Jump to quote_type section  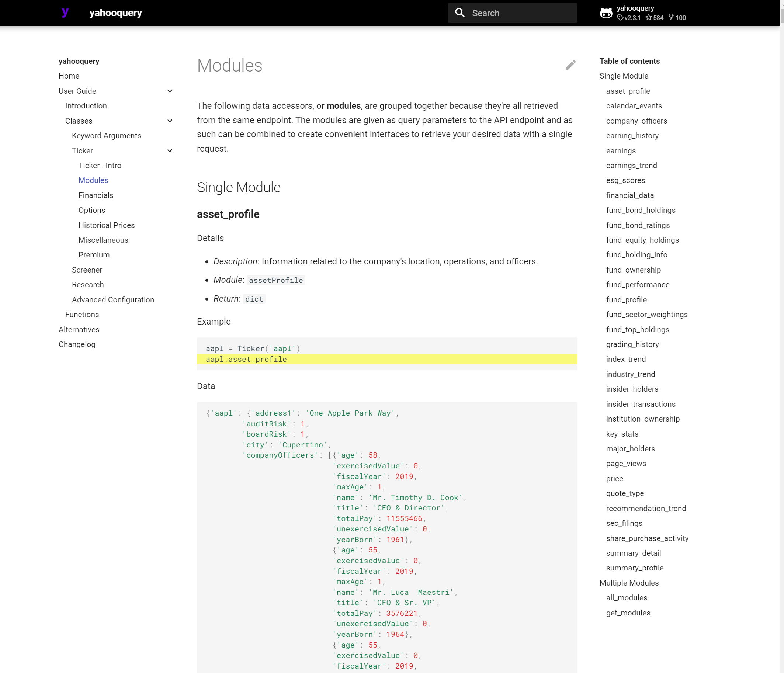[x=625, y=494]
